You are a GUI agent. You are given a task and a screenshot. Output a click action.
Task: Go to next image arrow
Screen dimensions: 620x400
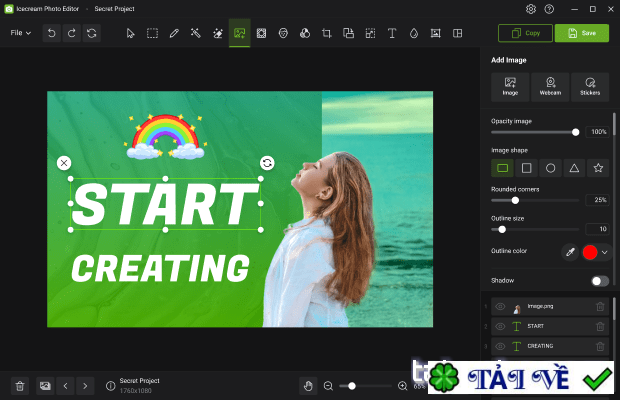point(86,385)
